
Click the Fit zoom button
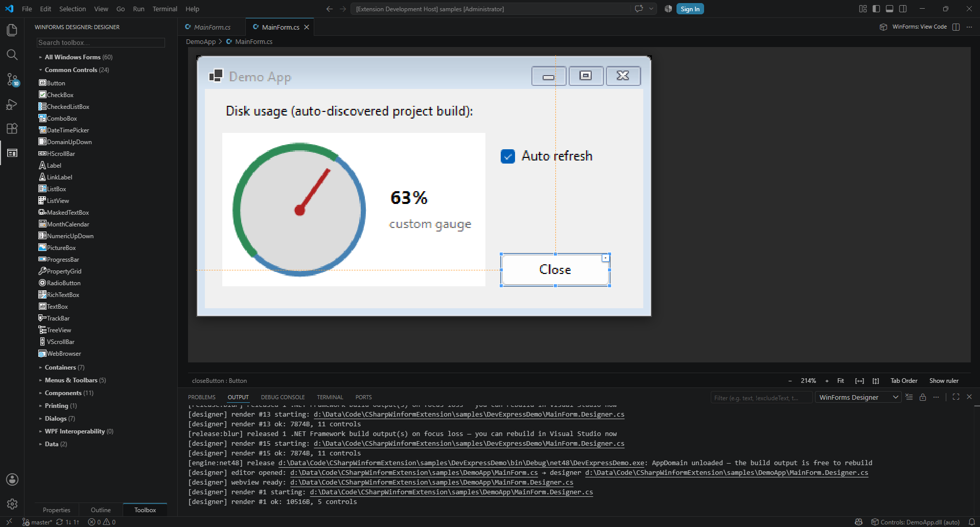click(x=841, y=381)
